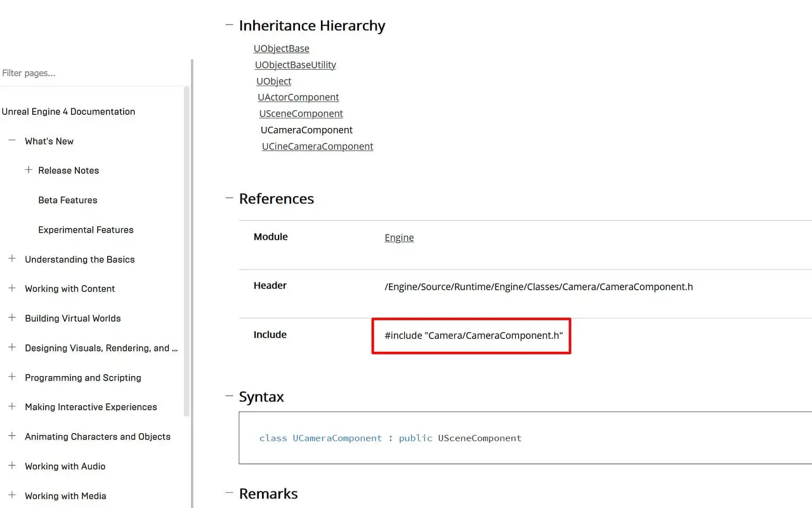Expand the Release Notes node
Image resolution: width=812 pixels, height=508 pixels.
pyautogui.click(x=28, y=170)
